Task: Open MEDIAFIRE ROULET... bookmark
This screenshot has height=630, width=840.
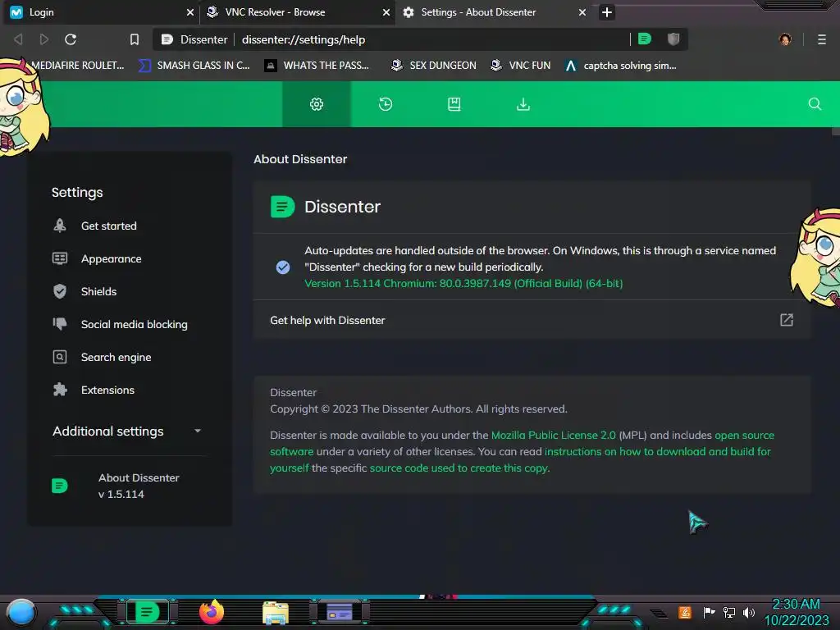Action: (77, 66)
